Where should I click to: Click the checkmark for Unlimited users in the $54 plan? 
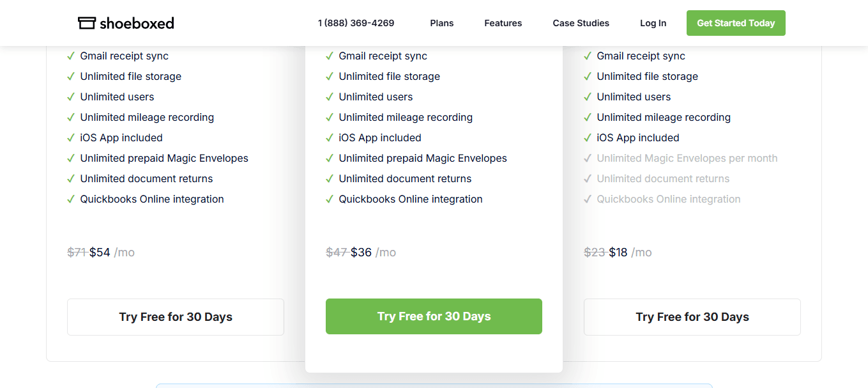71,97
